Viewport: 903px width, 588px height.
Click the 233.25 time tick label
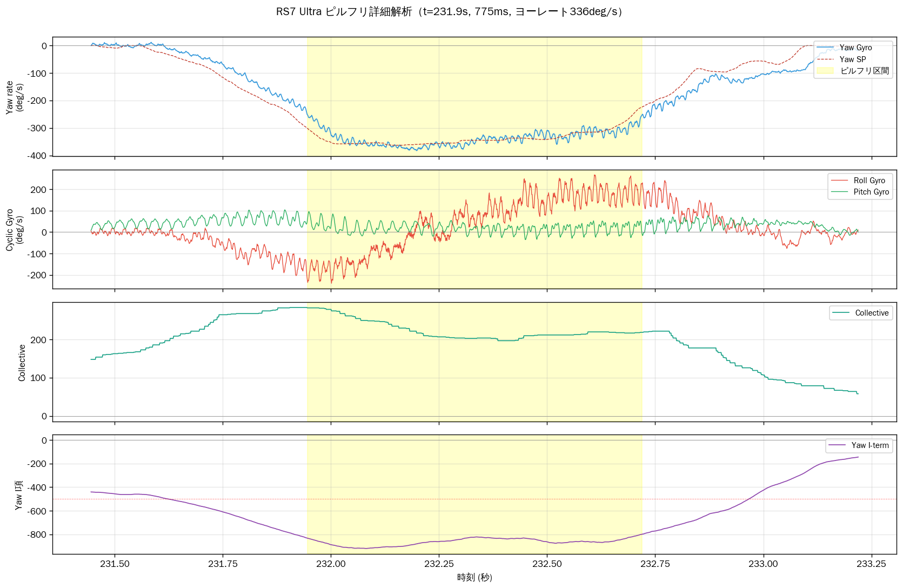pos(871,564)
